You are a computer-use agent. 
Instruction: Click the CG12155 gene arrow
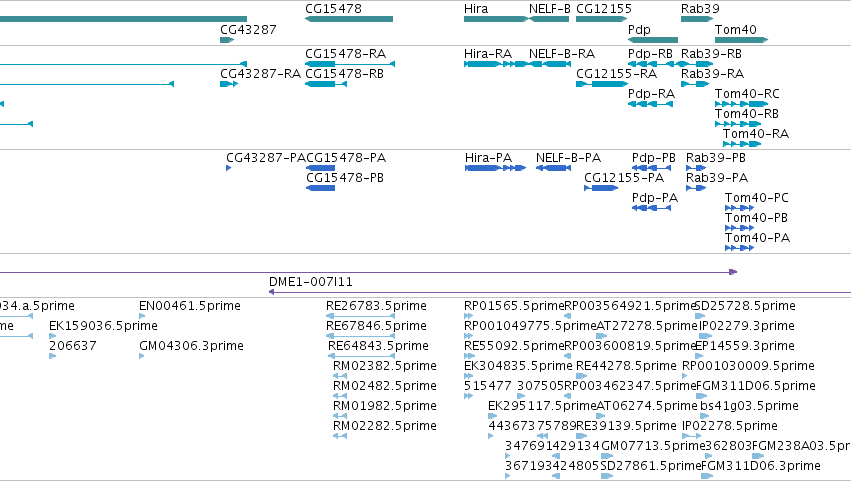601,19
